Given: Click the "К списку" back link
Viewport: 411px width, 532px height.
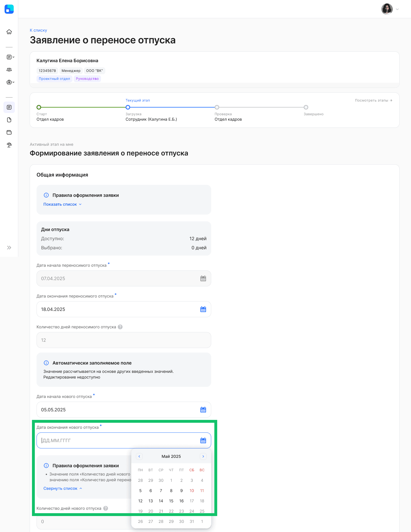Looking at the screenshot, I should 39,30.
